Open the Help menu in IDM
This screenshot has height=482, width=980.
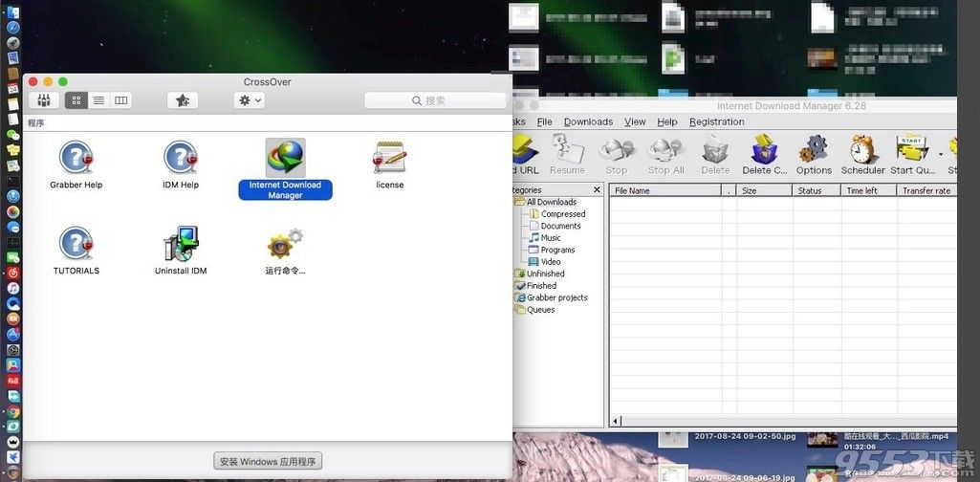click(666, 121)
